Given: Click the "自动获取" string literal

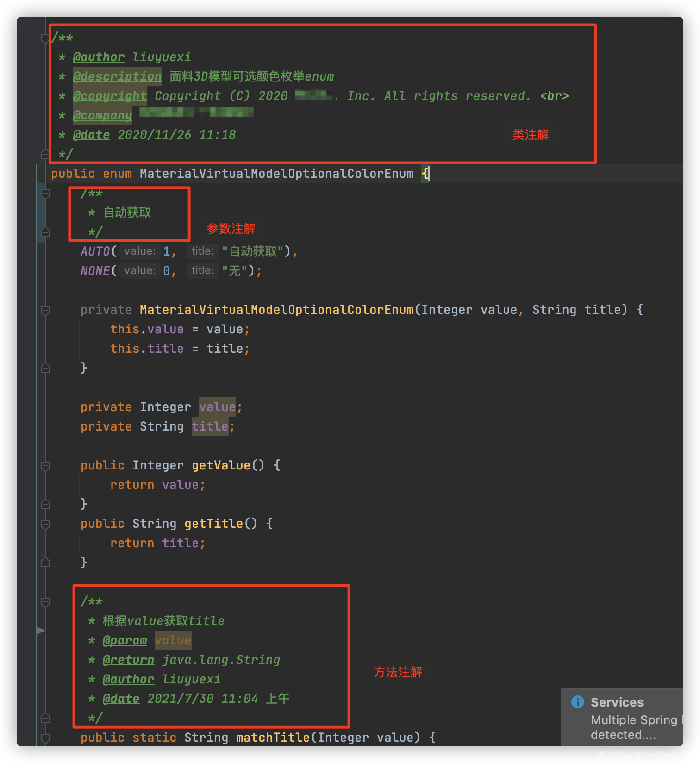Looking at the screenshot, I should [x=253, y=251].
